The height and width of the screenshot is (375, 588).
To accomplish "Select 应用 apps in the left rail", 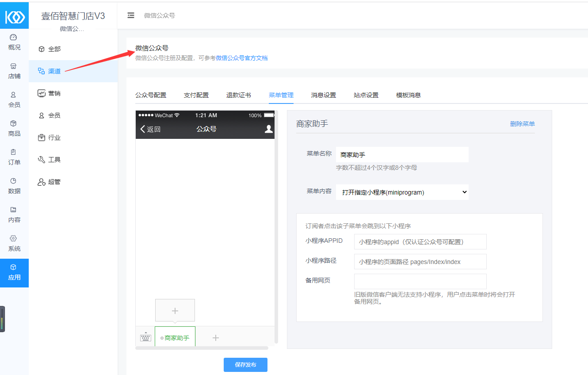I will (x=14, y=273).
